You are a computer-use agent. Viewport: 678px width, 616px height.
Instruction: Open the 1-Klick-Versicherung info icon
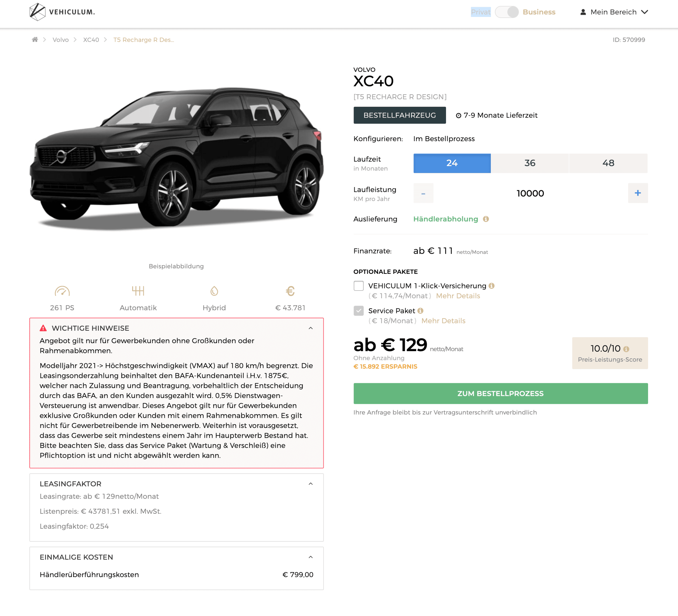pos(491,286)
